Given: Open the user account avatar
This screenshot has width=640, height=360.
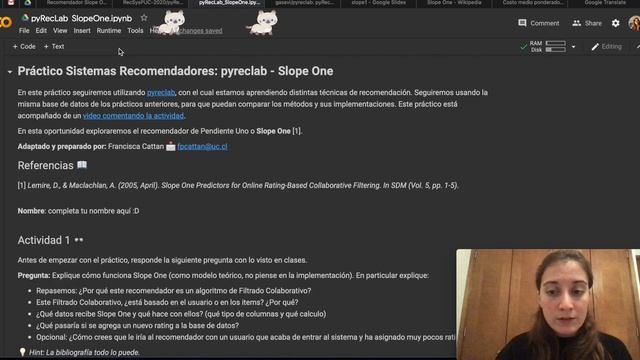Looking at the screenshot, I should [634, 23].
